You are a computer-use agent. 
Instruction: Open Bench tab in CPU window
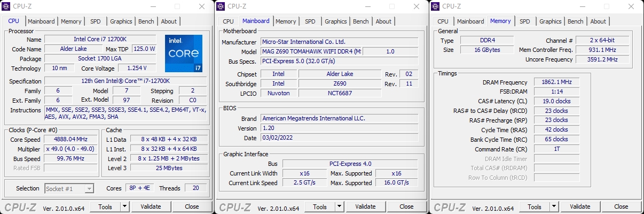[146, 21]
